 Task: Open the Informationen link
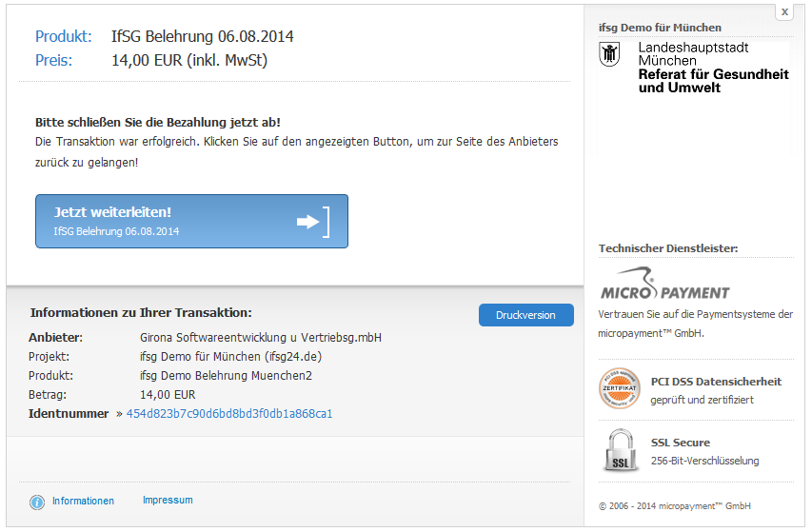click(83, 501)
